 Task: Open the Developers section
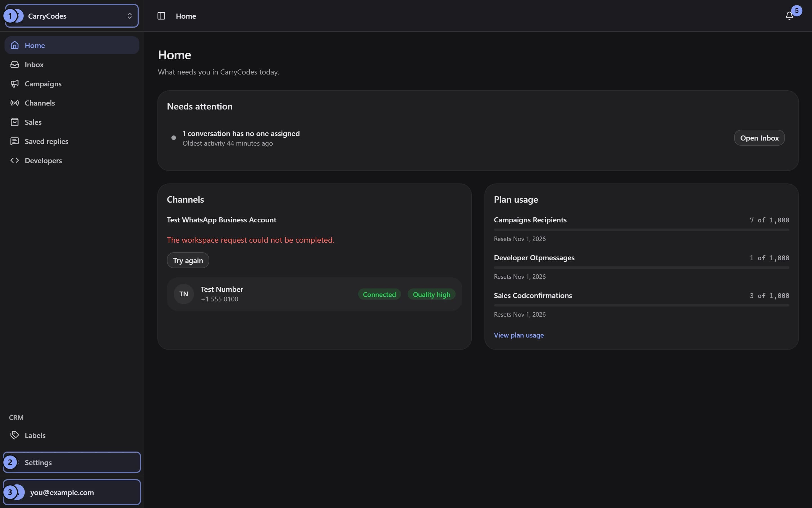(x=72, y=160)
